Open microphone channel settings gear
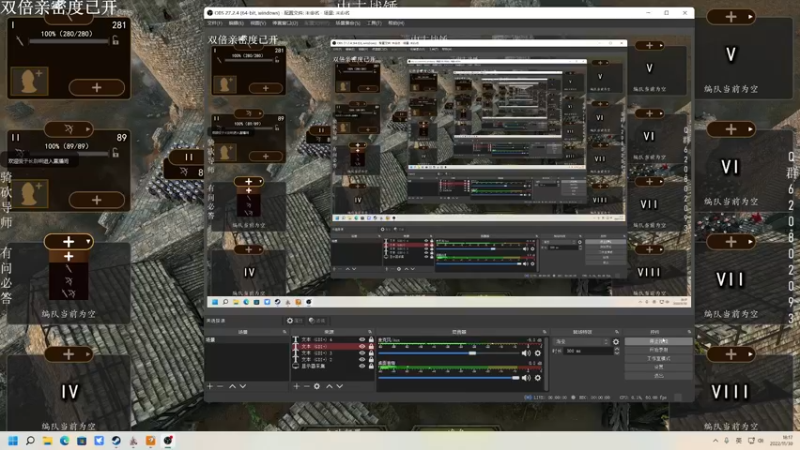The height and width of the screenshot is (450, 800). point(537,353)
